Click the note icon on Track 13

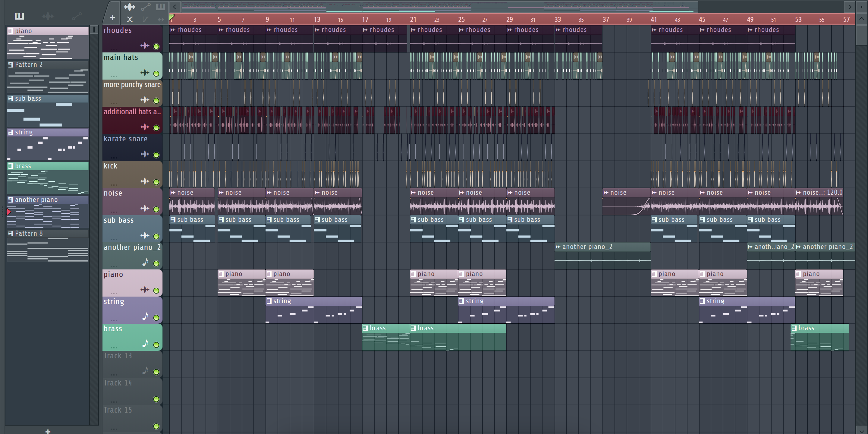(145, 371)
